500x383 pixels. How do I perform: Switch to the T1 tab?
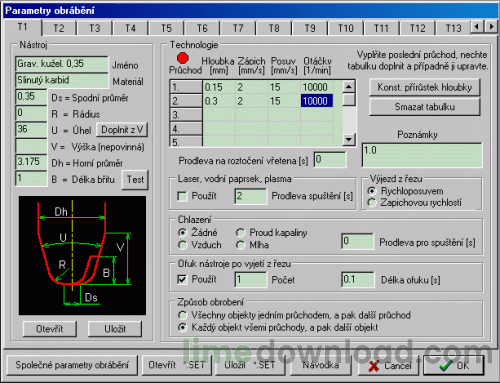(x=22, y=27)
